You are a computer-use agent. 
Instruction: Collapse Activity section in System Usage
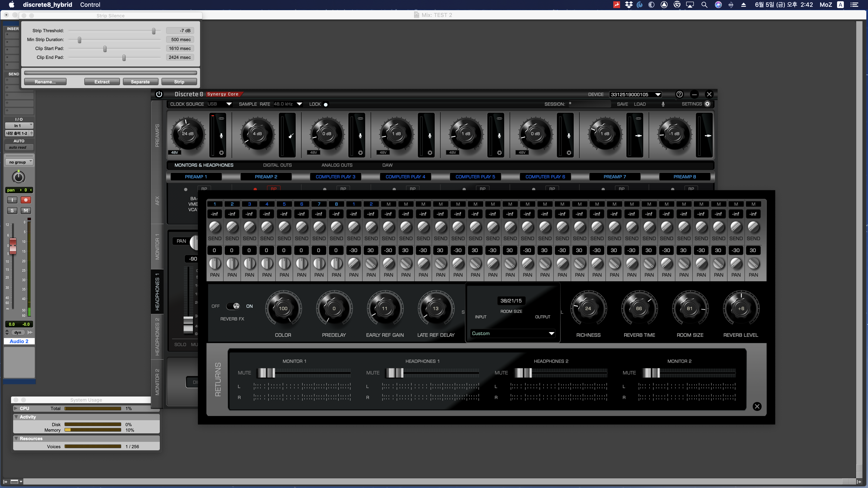(x=16, y=417)
